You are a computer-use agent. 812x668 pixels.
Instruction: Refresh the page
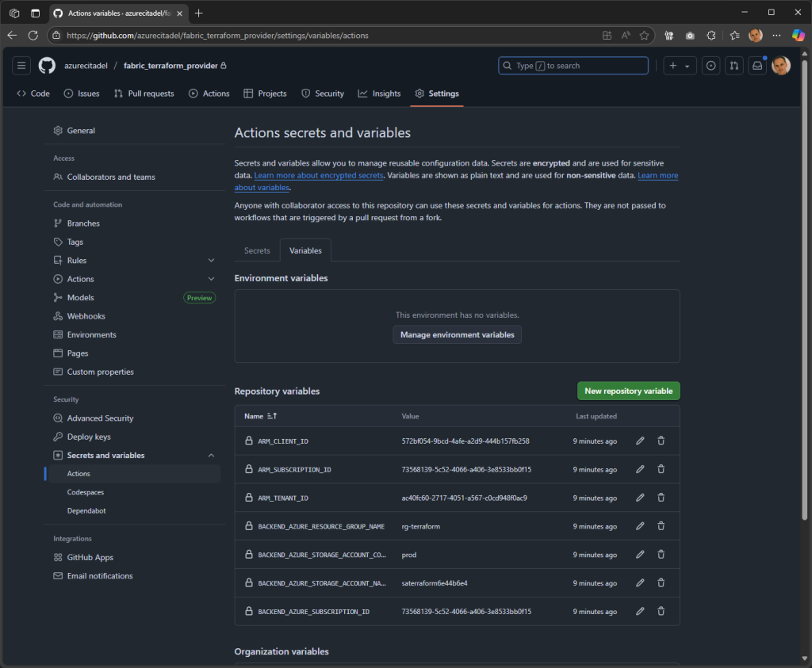coord(33,35)
